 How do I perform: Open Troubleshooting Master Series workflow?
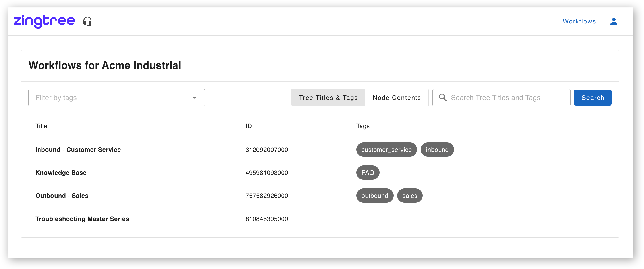coord(82,219)
